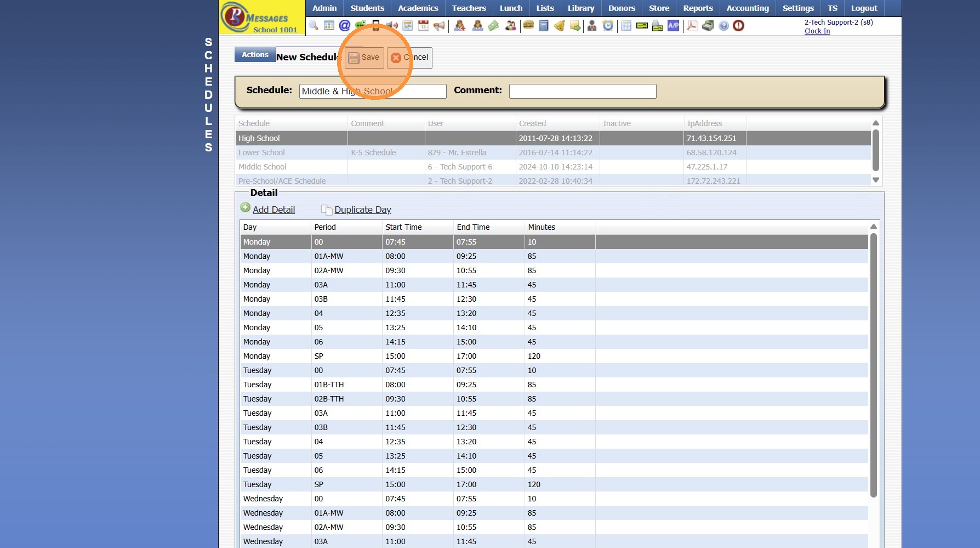Click the Clock In link
The width and height of the screenshot is (980, 548).
(817, 31)
